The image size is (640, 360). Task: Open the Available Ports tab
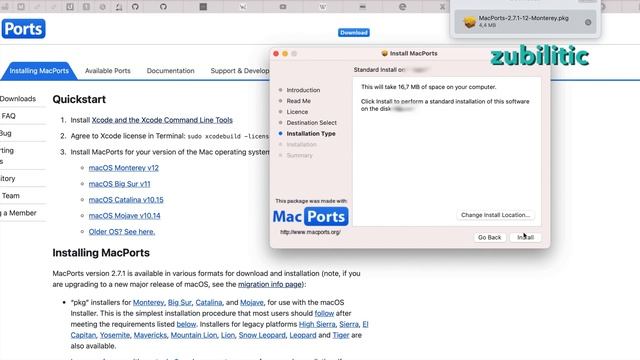108,71
